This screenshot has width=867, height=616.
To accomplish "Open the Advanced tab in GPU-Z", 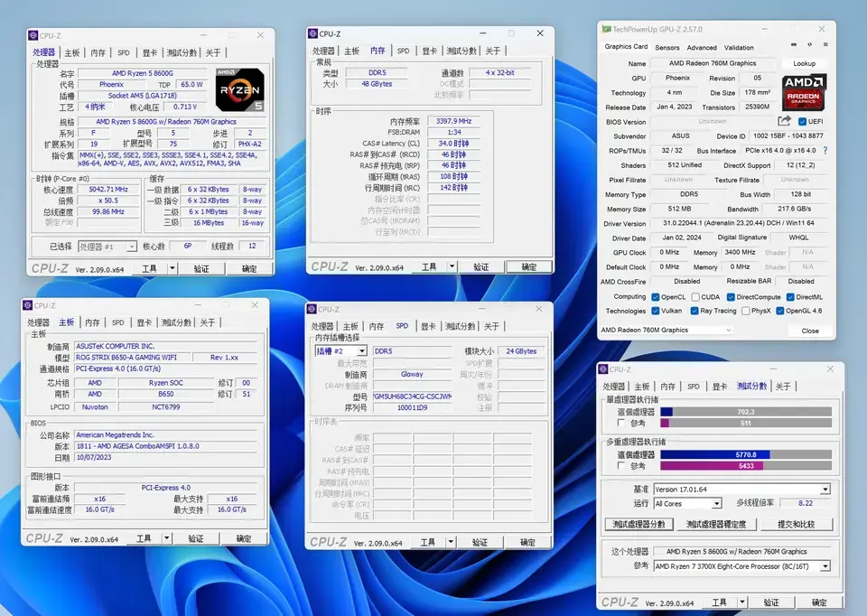I will click(x=701, y=47).
